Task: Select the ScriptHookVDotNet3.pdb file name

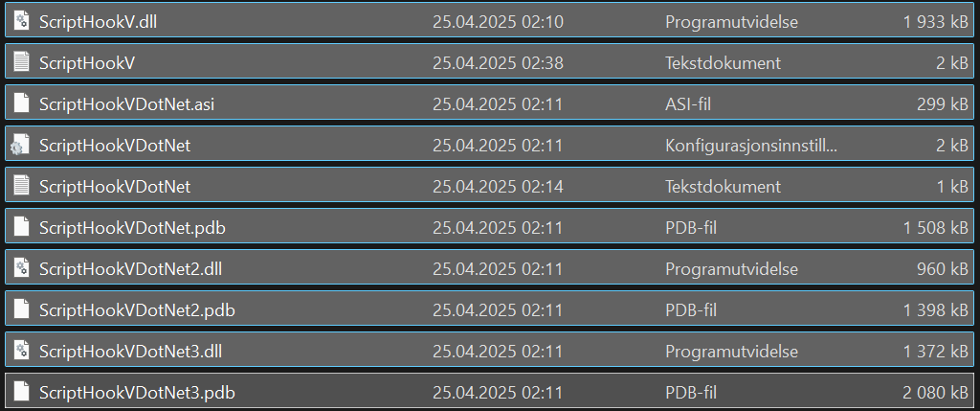Action: (x=137, y=393)
